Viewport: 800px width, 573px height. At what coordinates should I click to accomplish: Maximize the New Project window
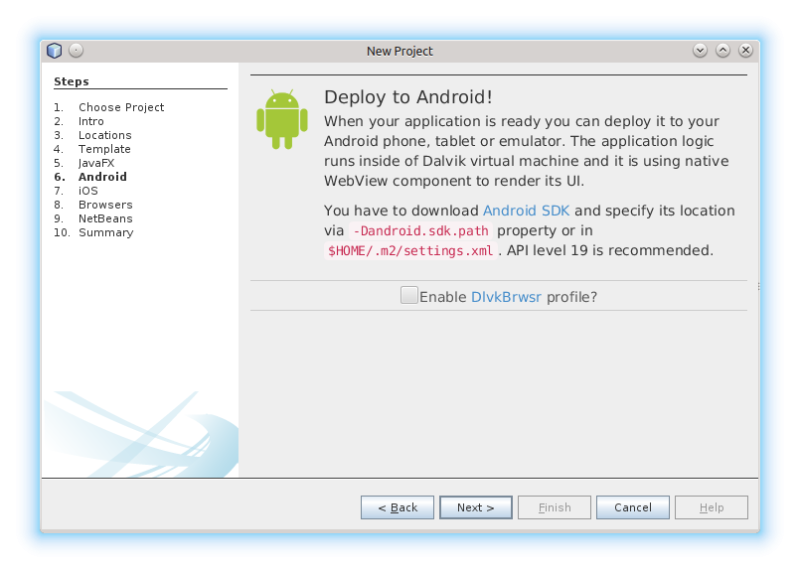coord(723,51)
